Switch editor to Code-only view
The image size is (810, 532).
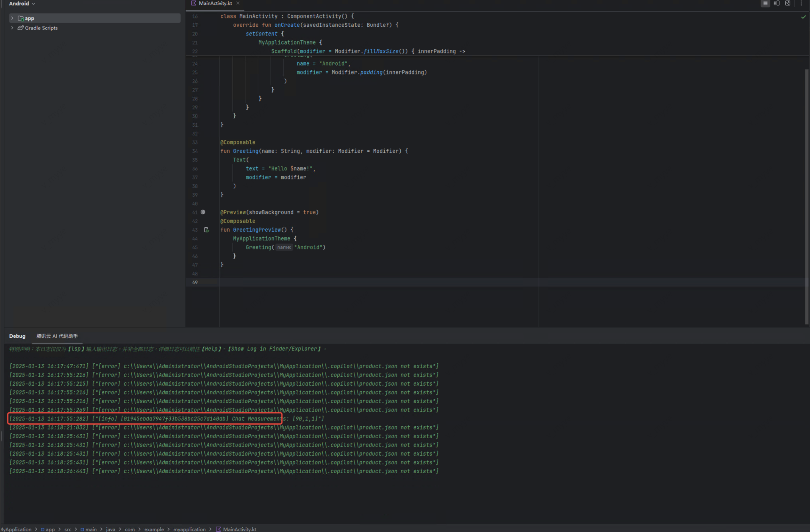[x=765, y=3]
